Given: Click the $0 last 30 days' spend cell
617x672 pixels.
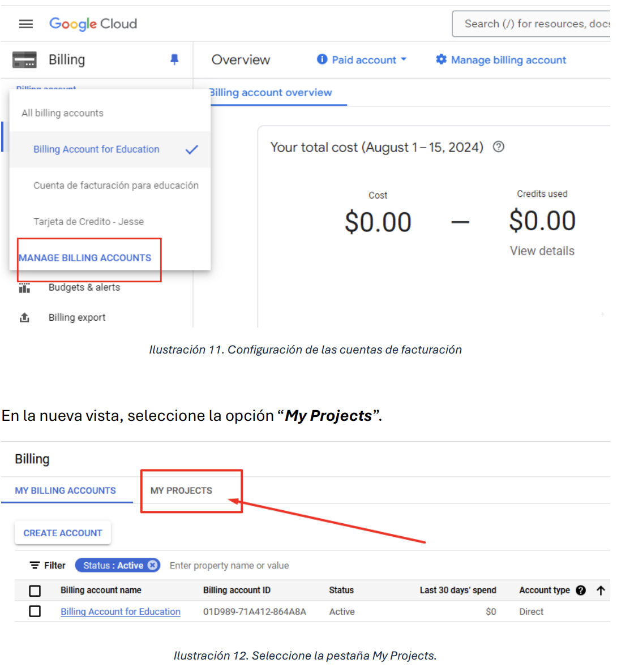Looking at the screenshot, I should click(x=491, y=612).
